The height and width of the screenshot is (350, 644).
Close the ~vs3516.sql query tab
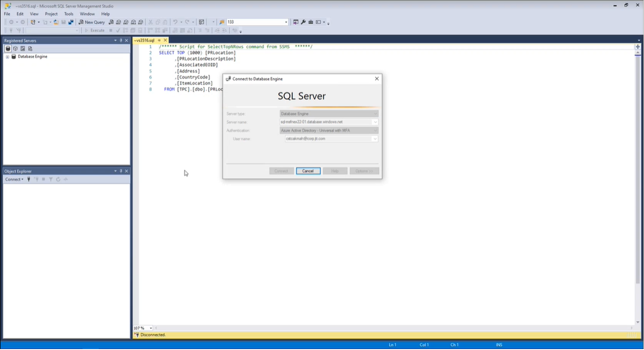[165, 41]
